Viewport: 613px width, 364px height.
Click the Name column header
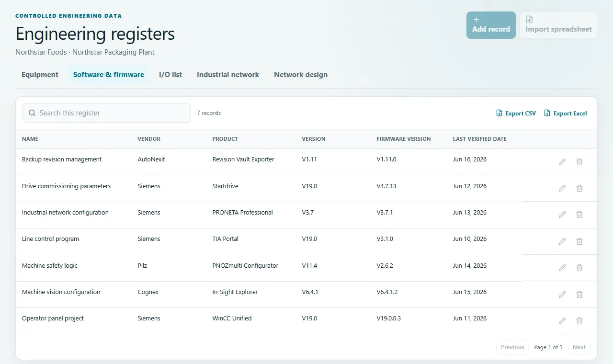point(30,139)
